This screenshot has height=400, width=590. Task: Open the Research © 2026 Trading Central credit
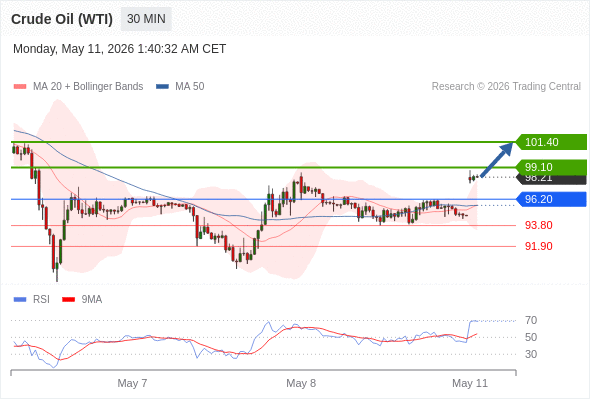click(x=506, y=87)
